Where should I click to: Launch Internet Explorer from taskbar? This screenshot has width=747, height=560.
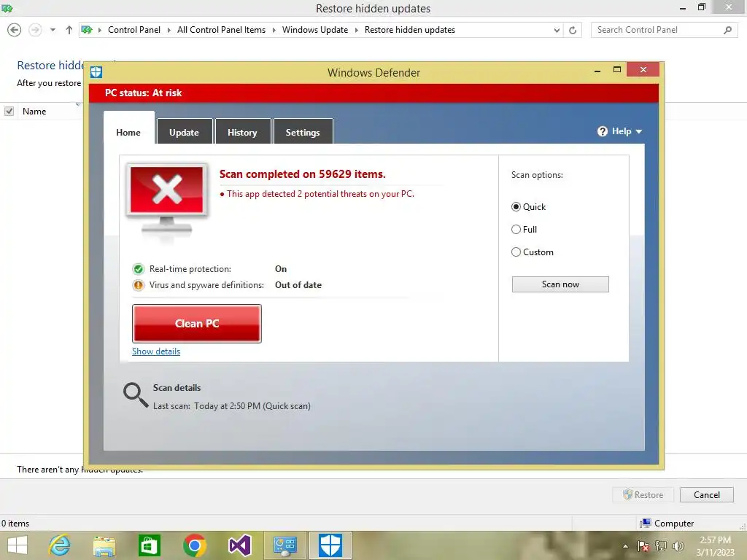[60, 545]
